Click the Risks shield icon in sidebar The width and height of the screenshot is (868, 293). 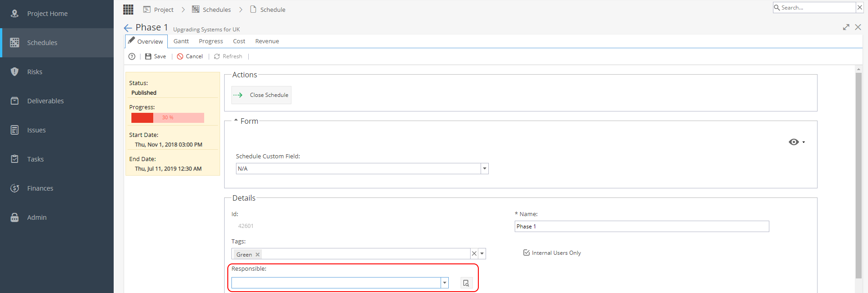point(15,71)
